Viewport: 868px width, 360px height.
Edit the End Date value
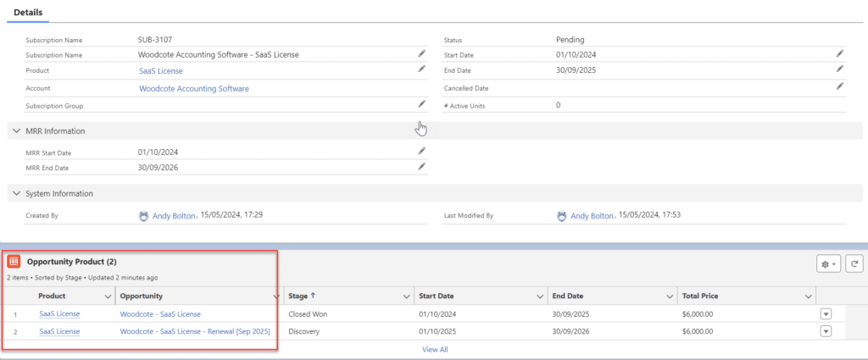pyautogui.click(x=839, y=69)
